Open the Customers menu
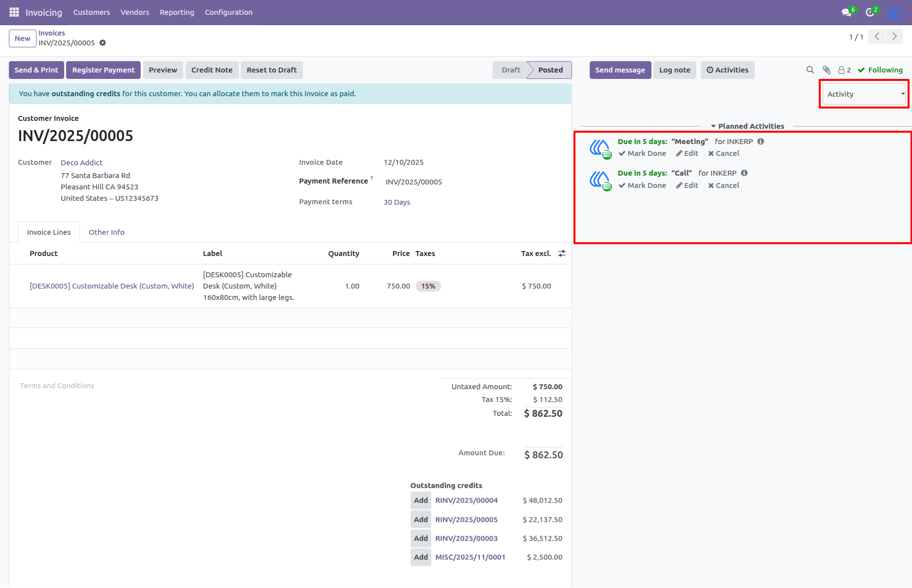 (92, 12)
